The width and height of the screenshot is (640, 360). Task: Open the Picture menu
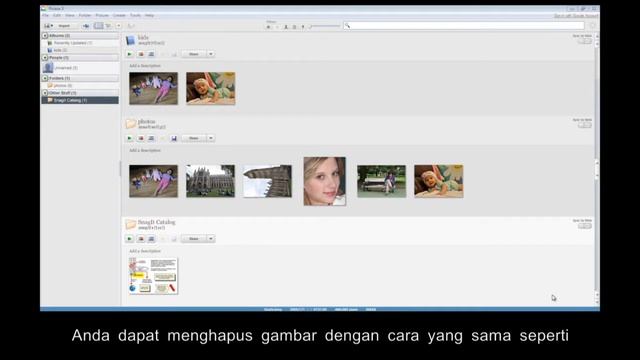click(102, 16)
